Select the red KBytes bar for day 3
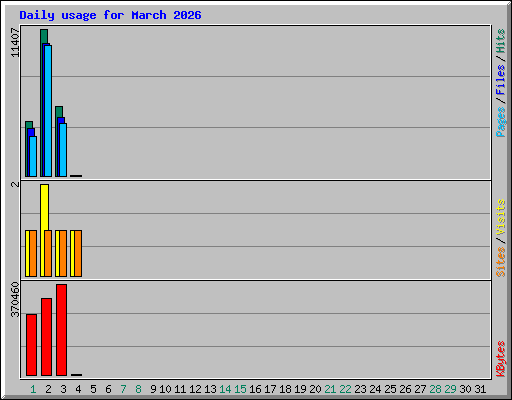Viewport: 512px width, 400px height. coord(61,330)
